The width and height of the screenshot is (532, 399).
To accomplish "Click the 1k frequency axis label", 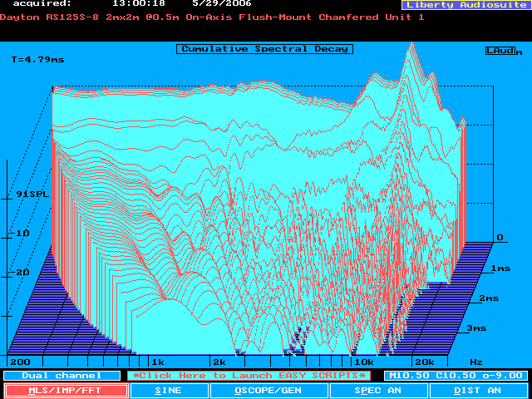I will tap(156, 362).
